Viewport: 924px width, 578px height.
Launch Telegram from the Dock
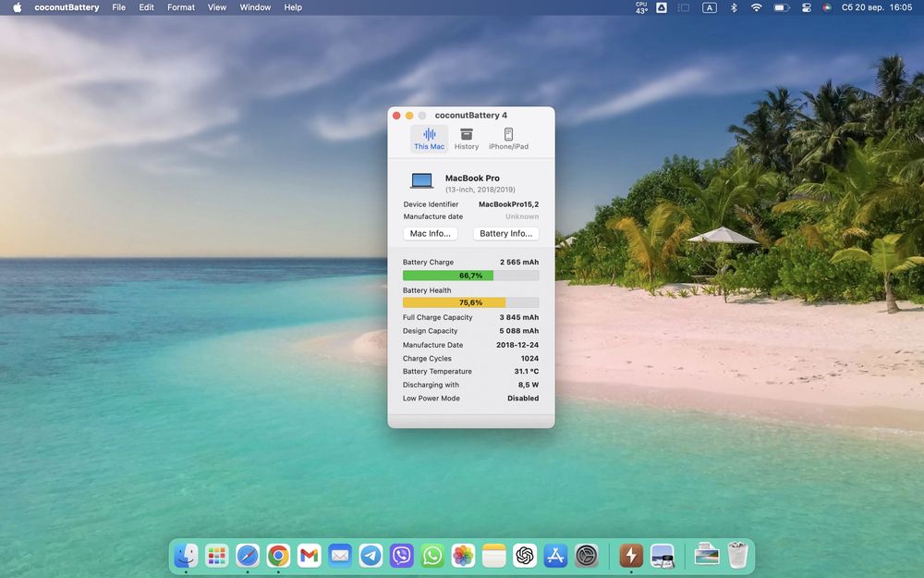371,555
